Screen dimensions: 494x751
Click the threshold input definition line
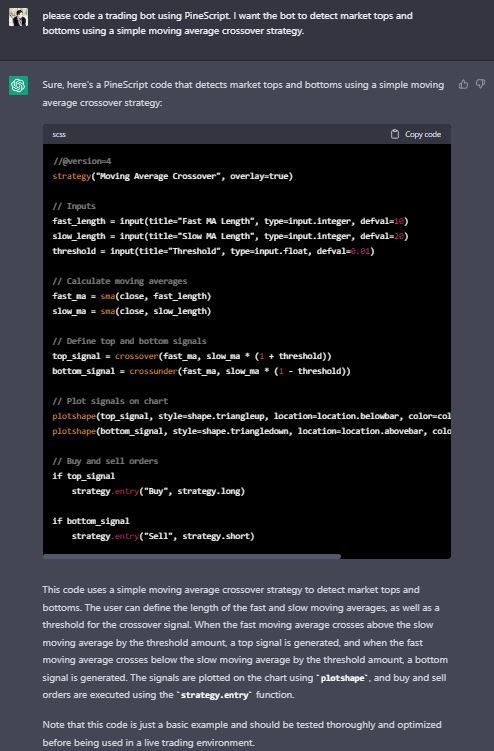213,251
